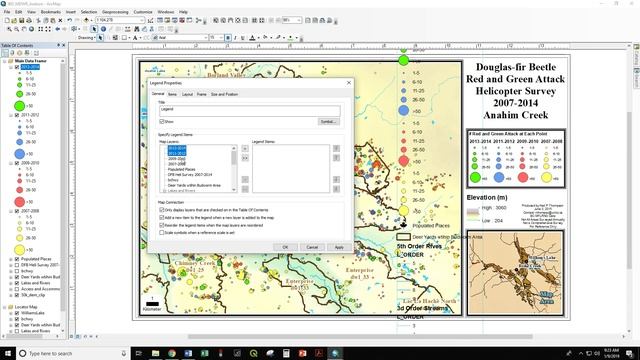The height and width of the screenshot is (360, 640).
Task: Add all layers with double arrow button
Action: tap(245, 158)
